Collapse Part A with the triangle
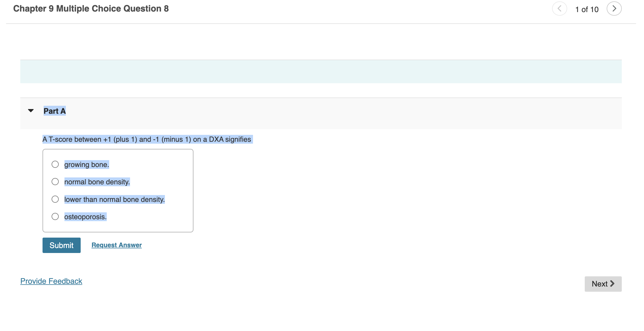644x331 pixels. pos(31,111)
